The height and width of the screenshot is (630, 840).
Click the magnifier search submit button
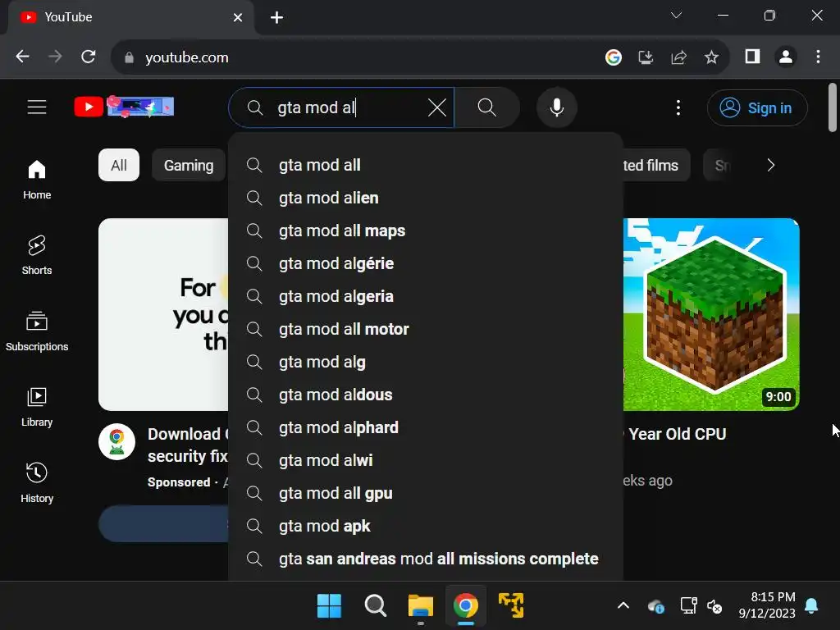(486, 107)
